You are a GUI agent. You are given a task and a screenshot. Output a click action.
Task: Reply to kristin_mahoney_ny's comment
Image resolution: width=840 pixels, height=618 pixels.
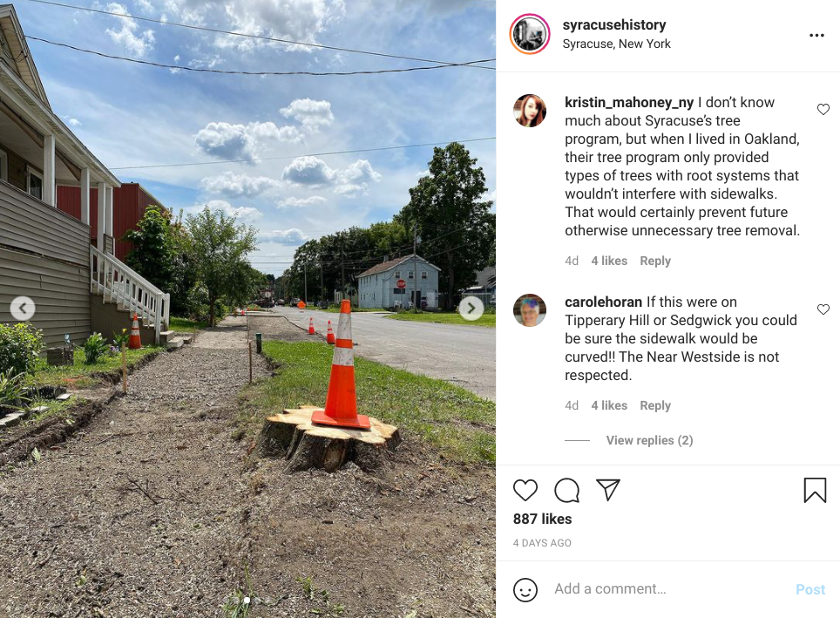(x=655, y=261)
